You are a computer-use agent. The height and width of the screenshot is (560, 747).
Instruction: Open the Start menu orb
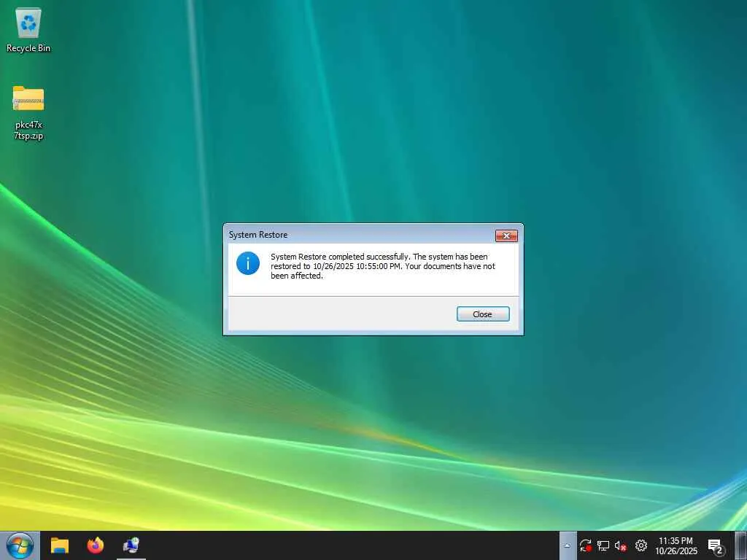pos(20,545)
